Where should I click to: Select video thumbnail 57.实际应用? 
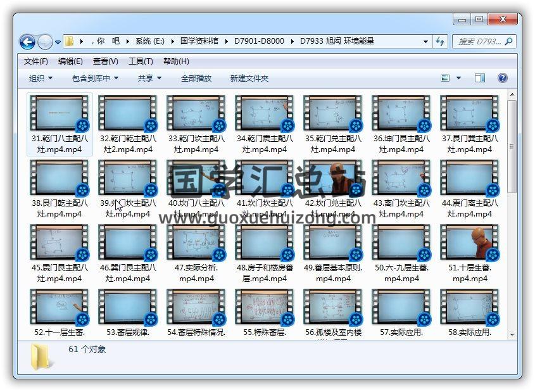click(x=401, y=307)
